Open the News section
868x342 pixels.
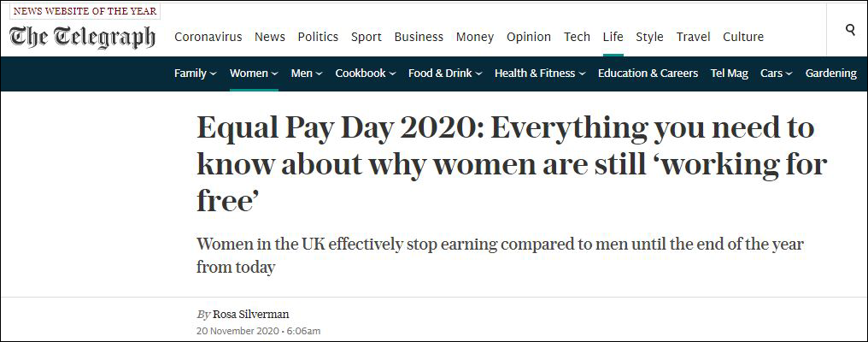tap(270, 37)
